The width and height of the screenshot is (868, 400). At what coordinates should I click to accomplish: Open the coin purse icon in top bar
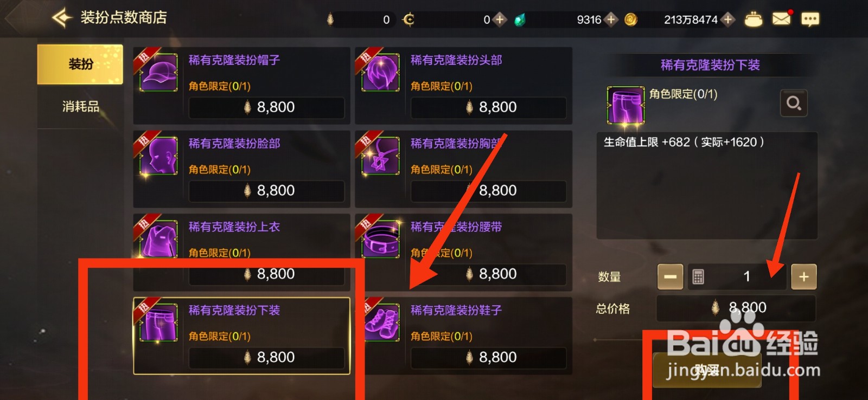click(x=753, y=20)
